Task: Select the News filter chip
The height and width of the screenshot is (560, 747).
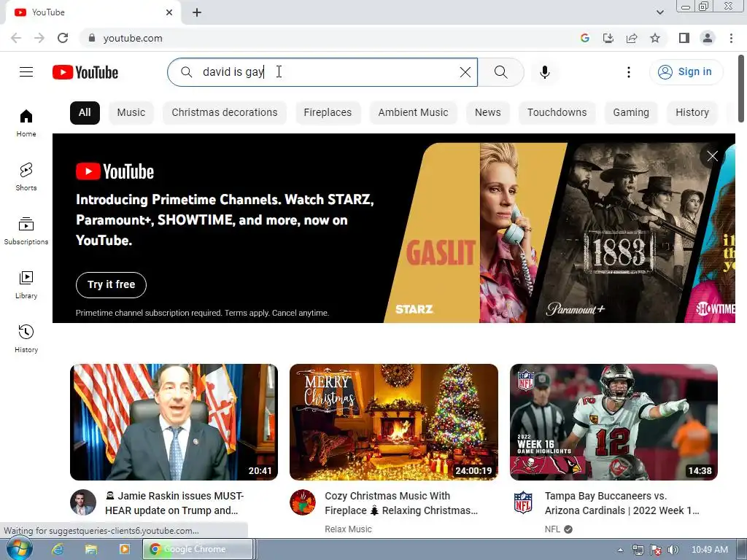Action: pyautogui.click(x=488, y=112)
